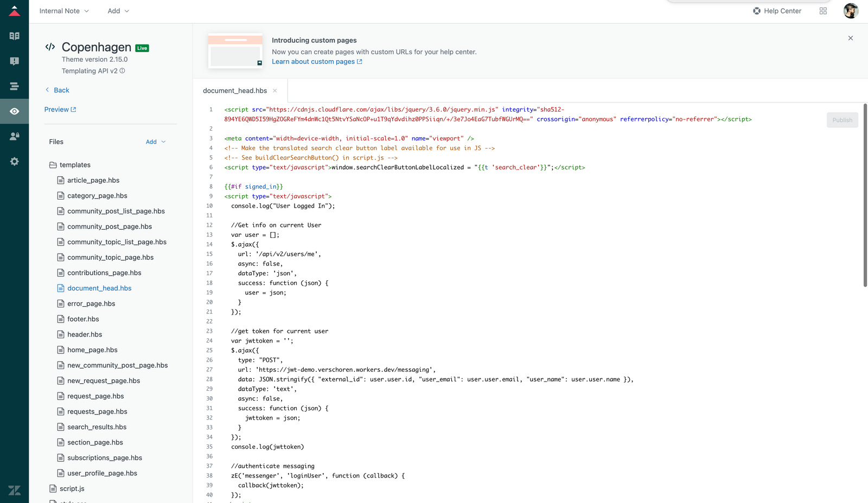Click code line number 25
868x503 pixels.
[x=209, y=351]
